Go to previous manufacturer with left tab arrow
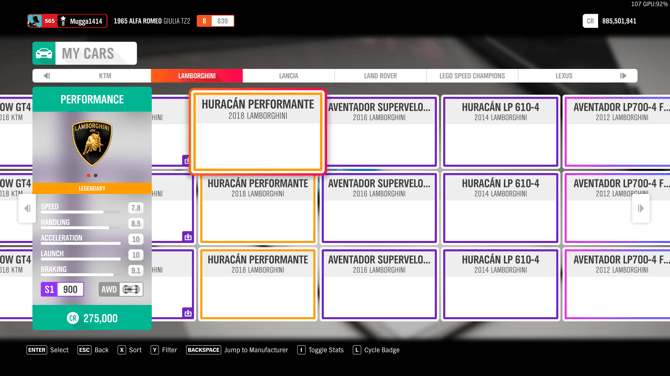 [47, 76]
